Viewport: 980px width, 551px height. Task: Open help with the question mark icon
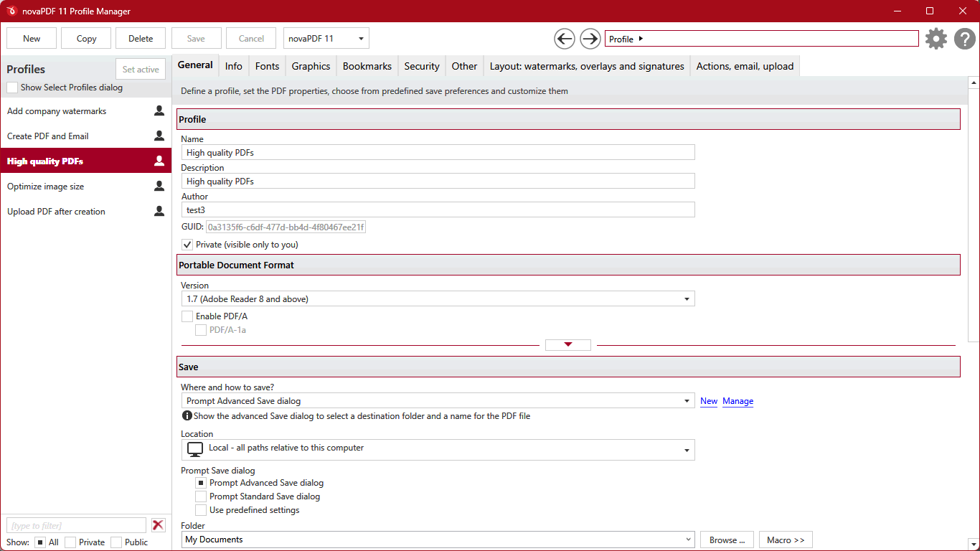(x=965, y=39)
